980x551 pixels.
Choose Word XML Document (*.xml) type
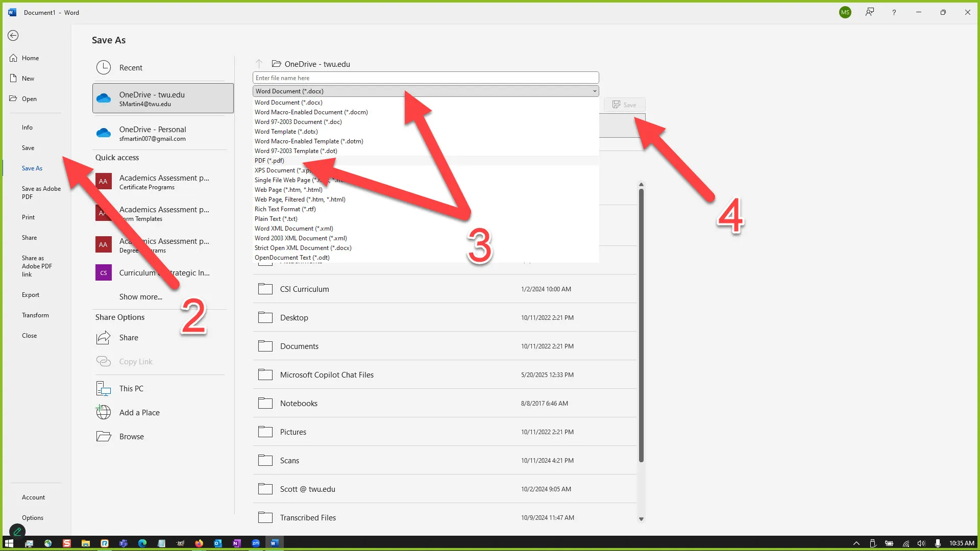click(x=426, y=229)
